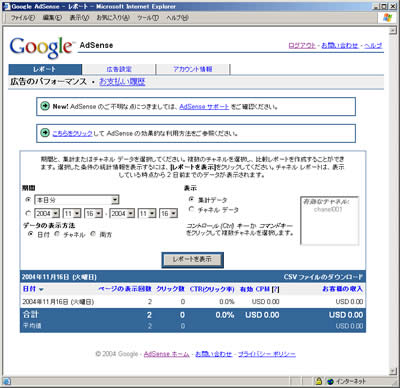Sort by クリック数 column header
This screenshot has height=388, width=400.
[x=170, y=289]
